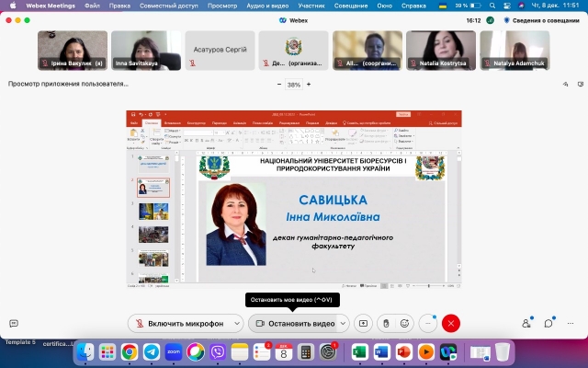The width and height of the screenshot is (588, 368).
Task: Select Inna Savitskaya video thumbnail
Action: point(146,51)
